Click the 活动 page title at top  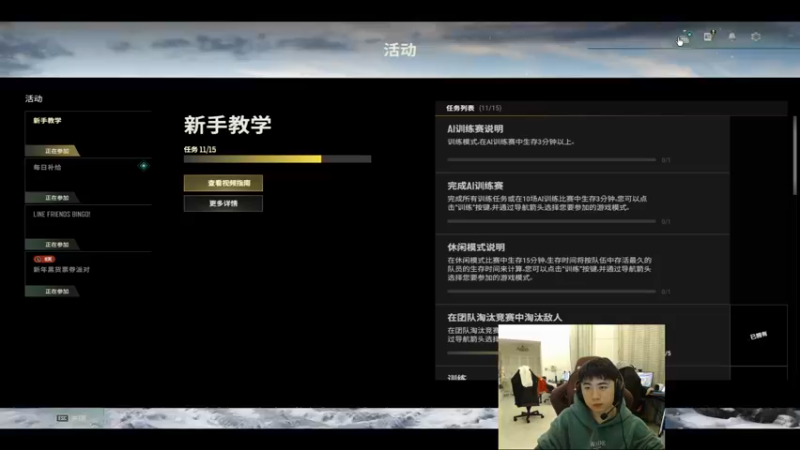pos(400,50)
